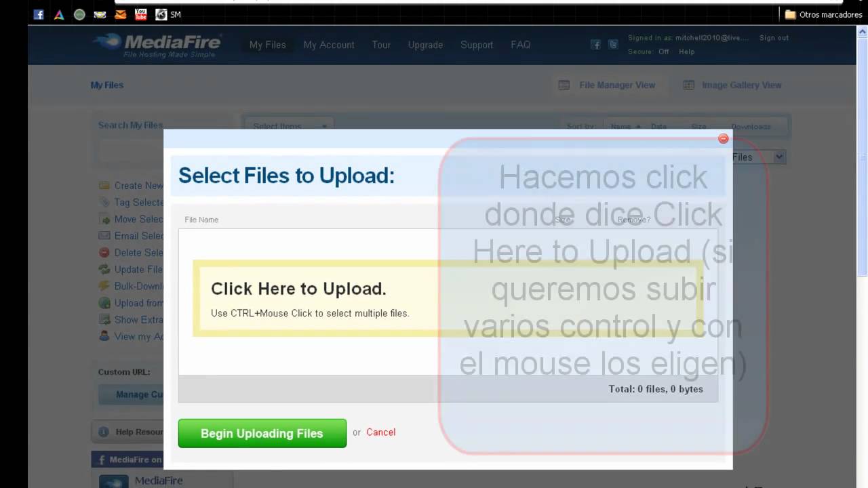Screen dimensions: 868x488
Task: Click the Upload from globe icon
Action: pyautogui.click(x=104, y=303)
